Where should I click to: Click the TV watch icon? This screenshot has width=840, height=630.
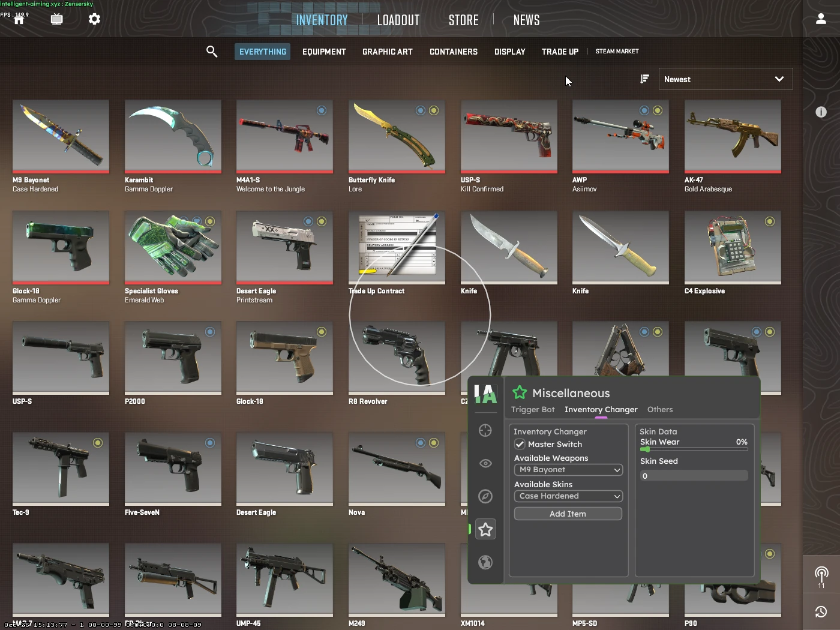point(57,19)
